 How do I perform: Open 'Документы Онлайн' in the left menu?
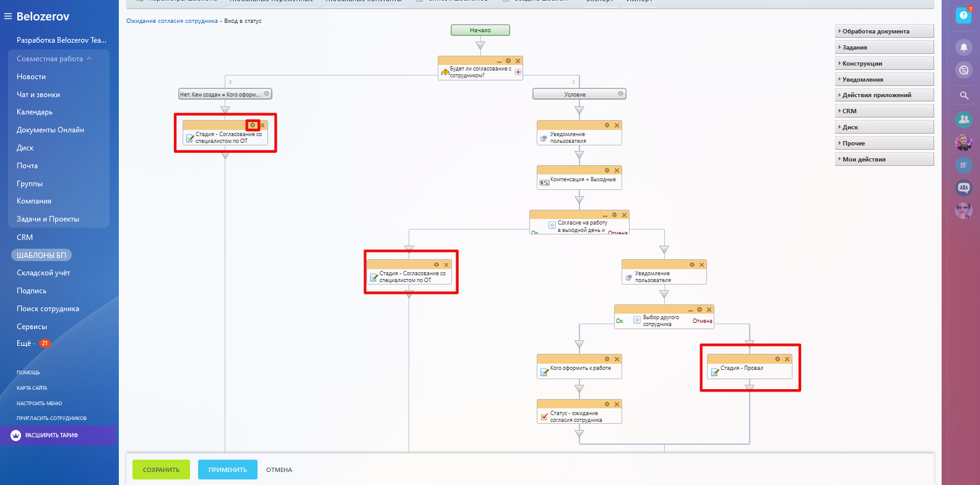pyautogui.click(x=50, y=130)
